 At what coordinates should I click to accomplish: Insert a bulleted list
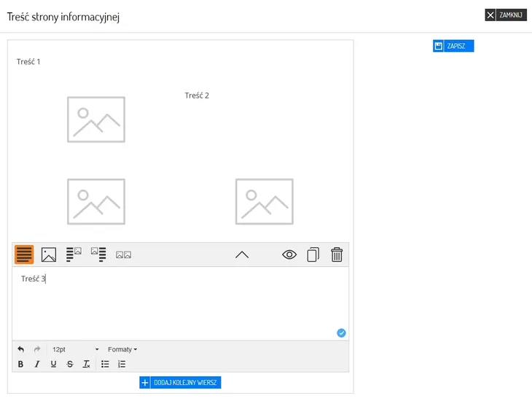coord(105,364)
